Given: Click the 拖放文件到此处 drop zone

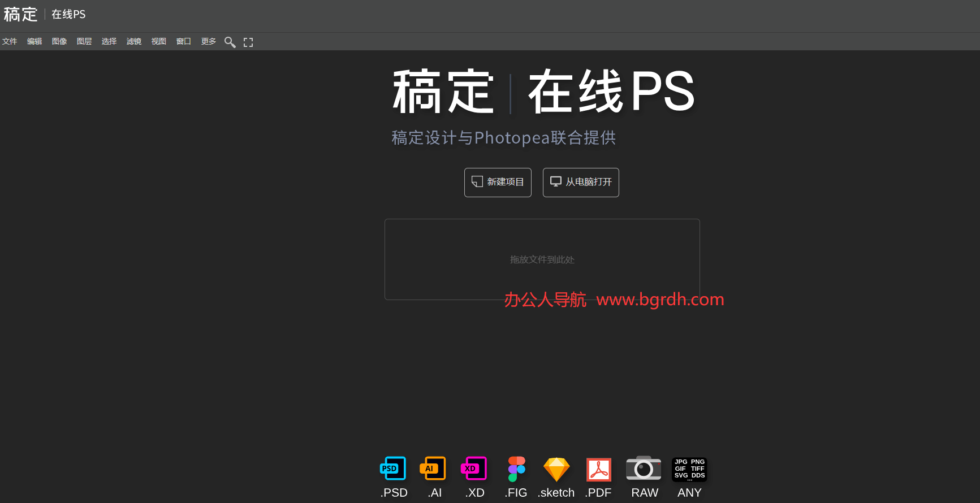Looking at the screenshot, I should point(542,259).
